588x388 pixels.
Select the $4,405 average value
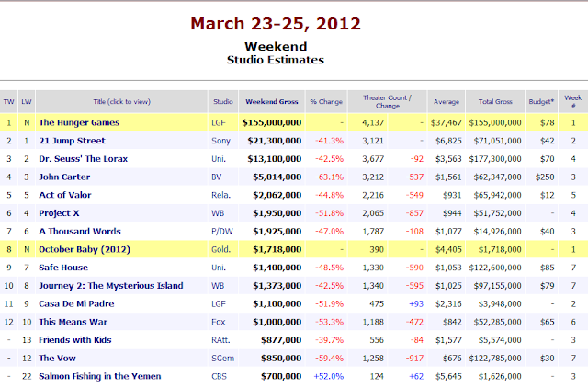click(x=448, y=249)
